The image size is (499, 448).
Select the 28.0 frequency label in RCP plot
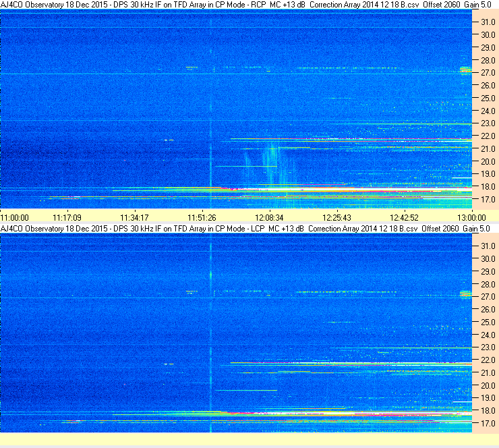tap(488, 61)
